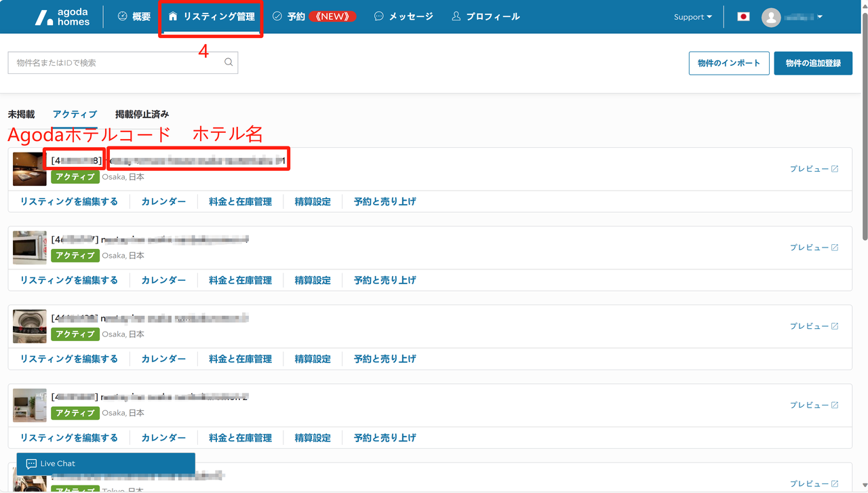
Task: Focus the property name or ID search field
Action: coord(115,62)
